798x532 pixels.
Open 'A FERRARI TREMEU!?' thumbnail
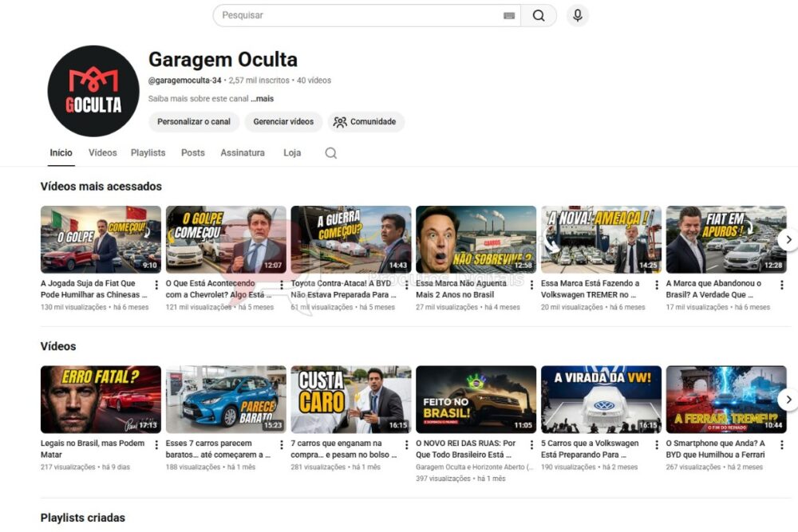[x=726, y=400]
